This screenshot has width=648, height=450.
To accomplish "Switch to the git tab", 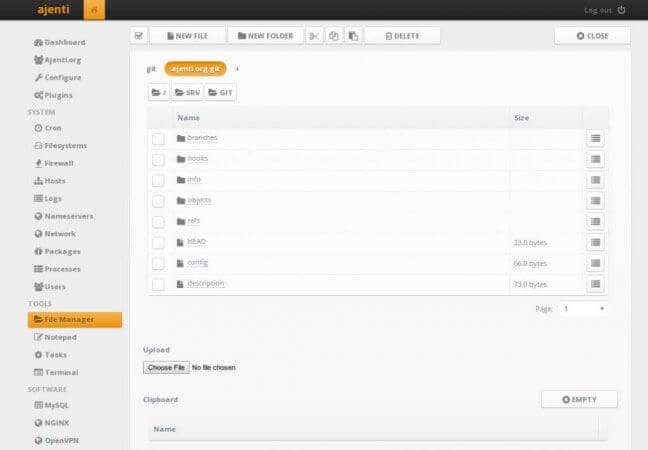I will tap(151, 69).
